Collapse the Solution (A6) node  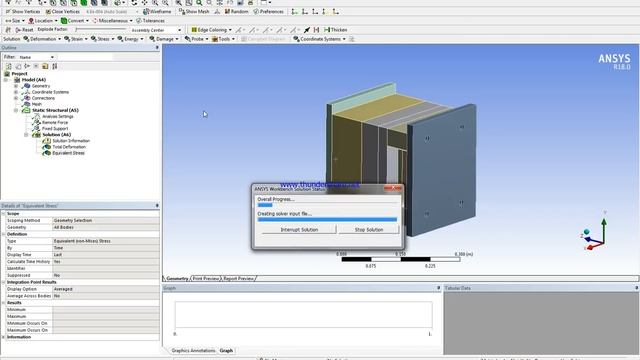coord(26,135)
